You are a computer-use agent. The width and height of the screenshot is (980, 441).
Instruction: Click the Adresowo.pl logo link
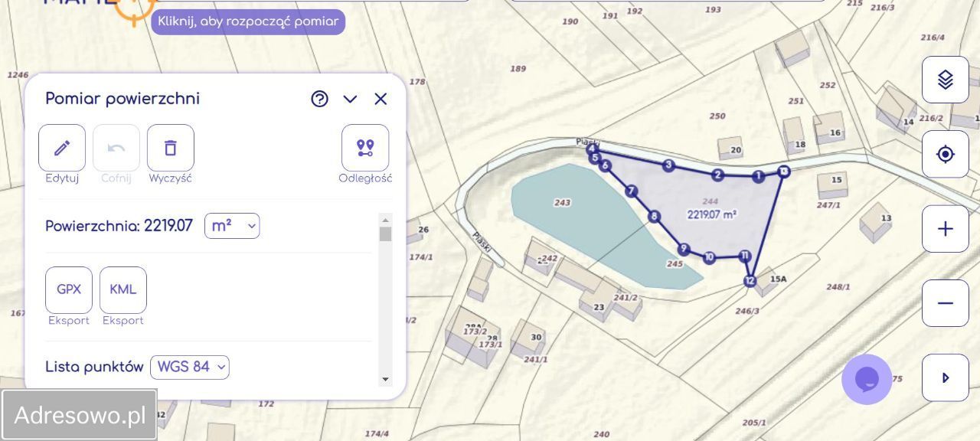tap(80, 415)
